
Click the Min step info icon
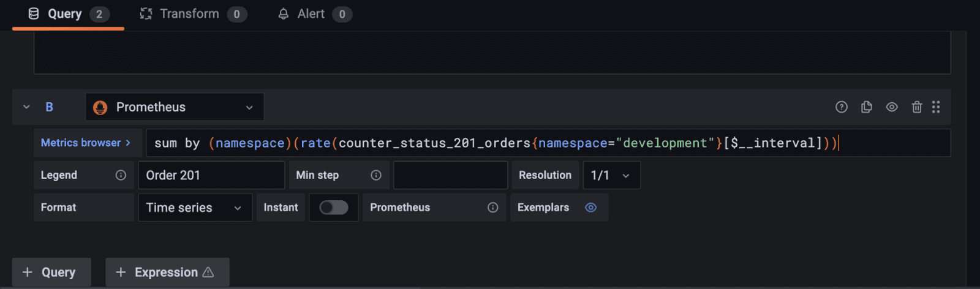(376, 175)
